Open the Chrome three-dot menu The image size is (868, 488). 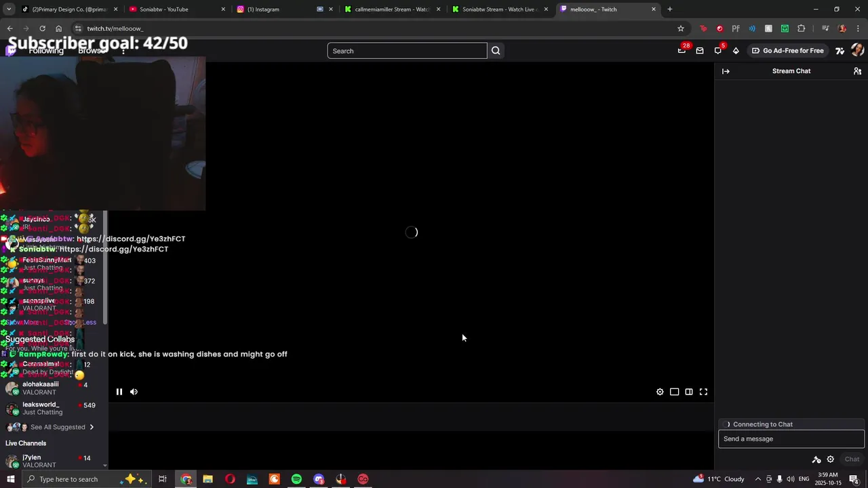point(859,28)
